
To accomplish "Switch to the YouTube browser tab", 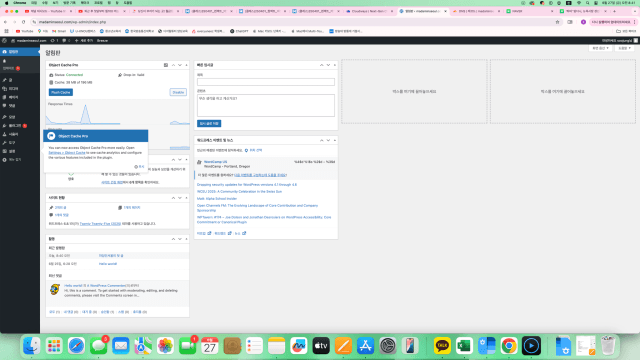I will (48, 11).
